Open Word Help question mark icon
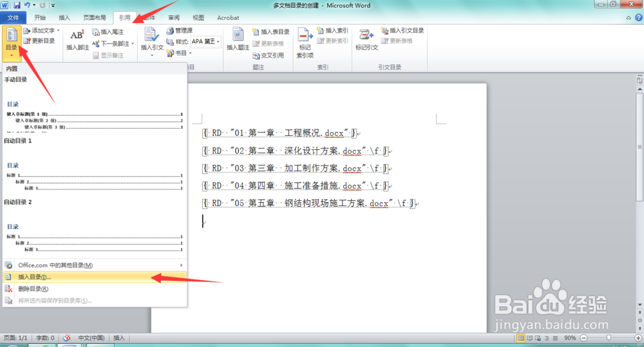Viewport: 644px width, 347px height. click(639, 17)
